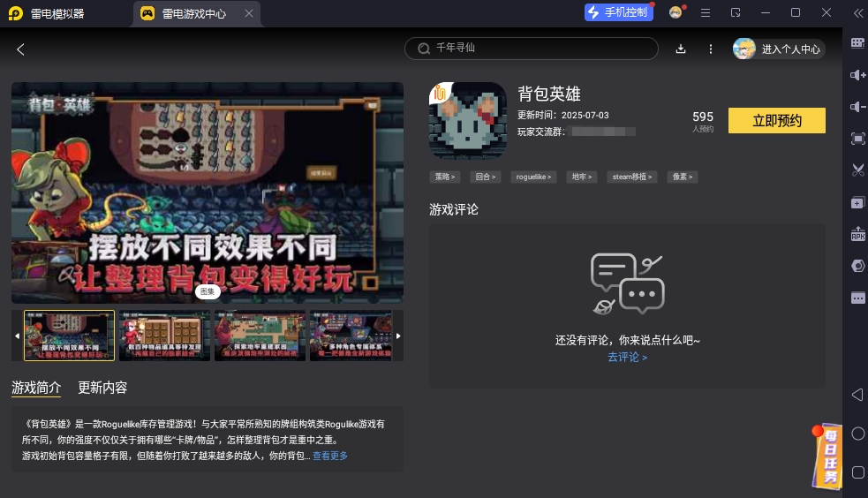Click the hexagon-shaped sidebar icon

pyautogui.click(x=857, y=266)
